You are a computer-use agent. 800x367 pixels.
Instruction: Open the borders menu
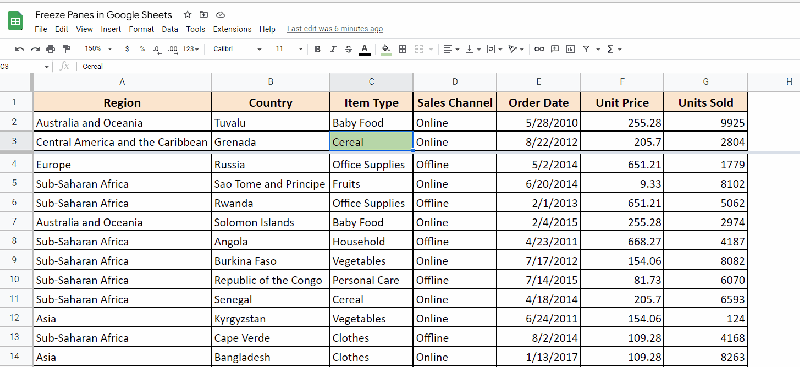pyautogui.click(x=403, y=49)
